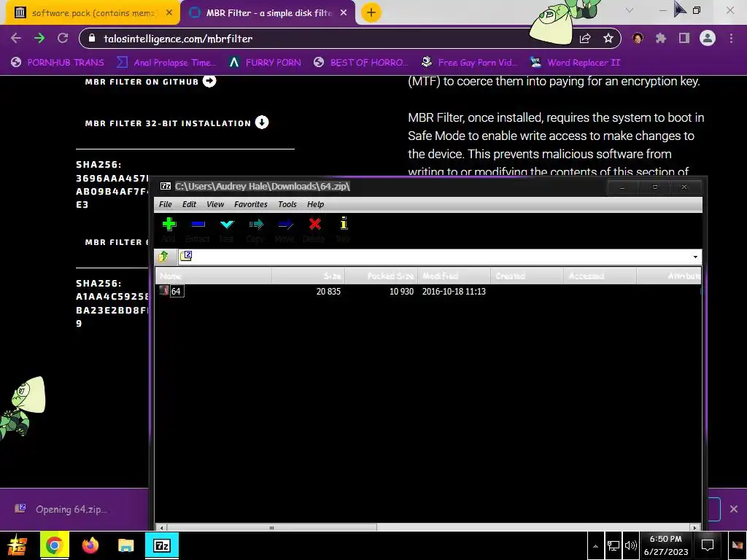
Task: Open the Chrome extensions puzzle icon
Action: (661, 39)
